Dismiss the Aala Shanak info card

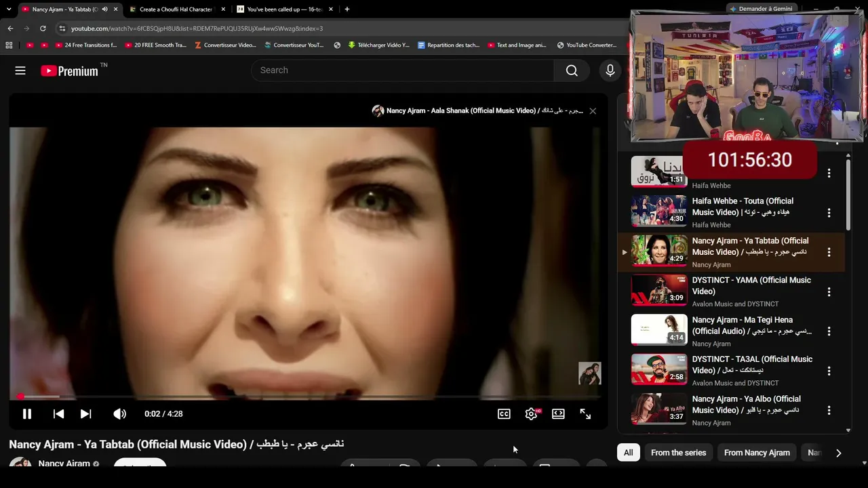point(593,110)
